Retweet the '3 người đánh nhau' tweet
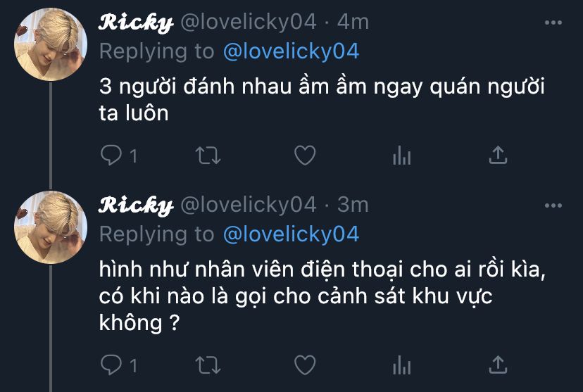Image resolution: width=583 pixels, height=392 pixels. click(208, 156)
